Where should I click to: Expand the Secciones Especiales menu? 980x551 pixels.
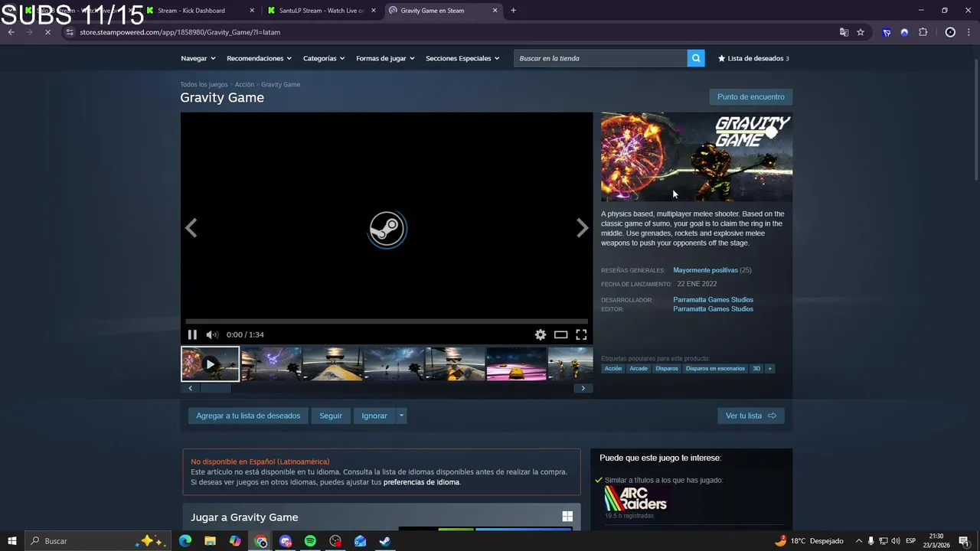click(462, 58)
